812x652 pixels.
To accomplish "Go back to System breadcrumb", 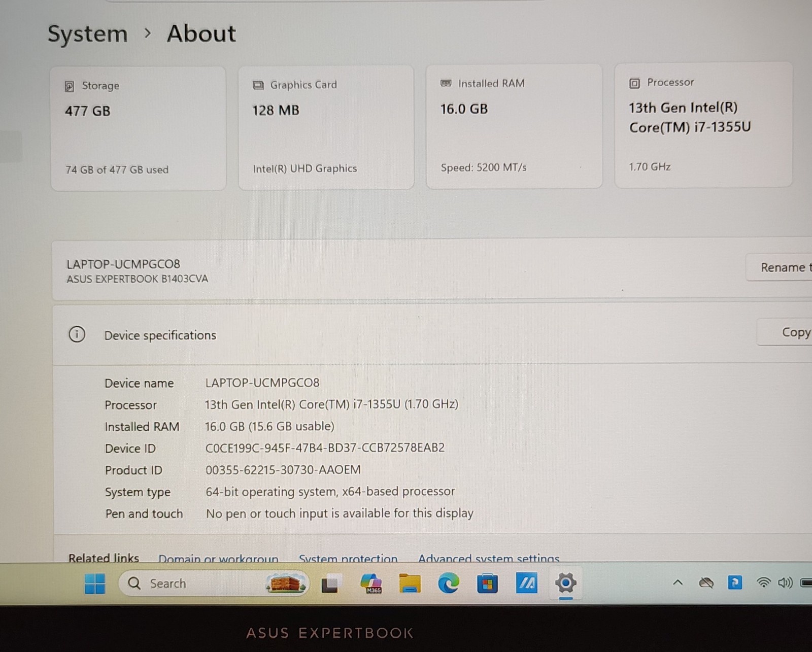I will point(87,34).
